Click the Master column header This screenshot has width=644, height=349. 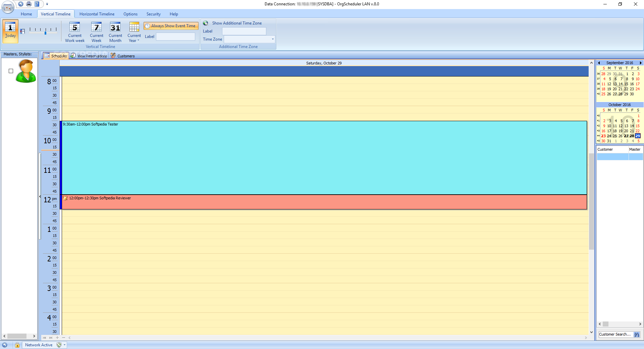636,149
